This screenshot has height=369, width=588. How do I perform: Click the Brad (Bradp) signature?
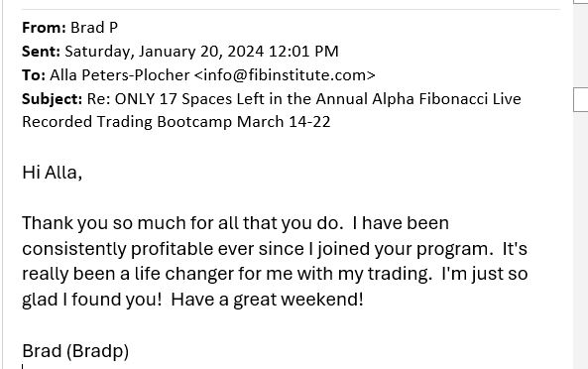75,351
